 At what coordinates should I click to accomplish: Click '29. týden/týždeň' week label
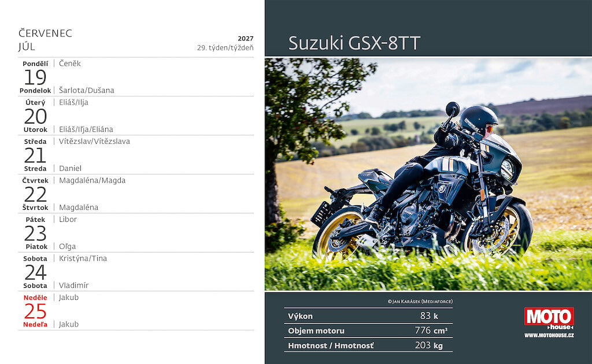pos(225,48)
